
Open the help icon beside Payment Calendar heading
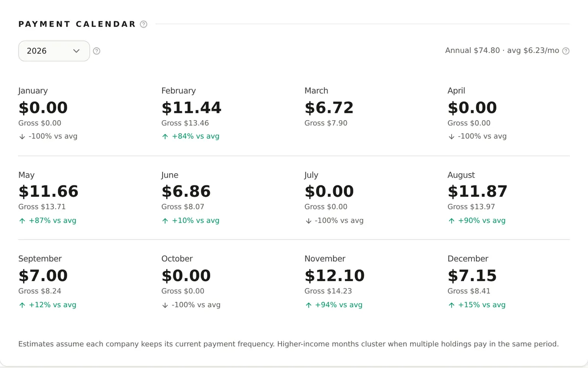(x=144, y=24)
